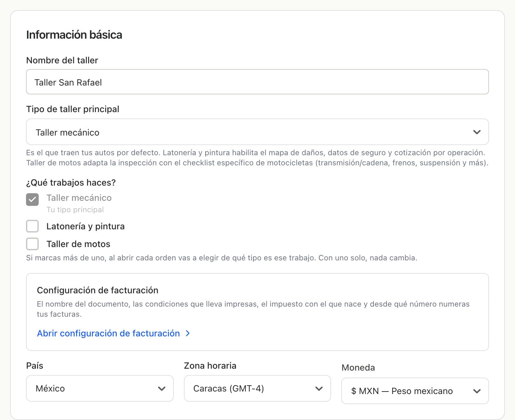Click the Tu tipo principal caption
The height and width of the screenshot is (420, 515).
[x=75, y=210]
